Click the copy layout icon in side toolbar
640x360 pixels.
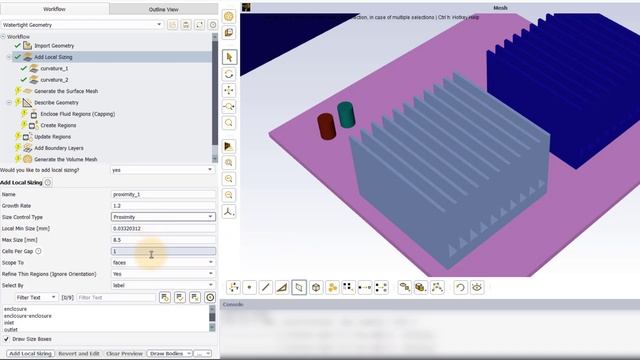229,33
